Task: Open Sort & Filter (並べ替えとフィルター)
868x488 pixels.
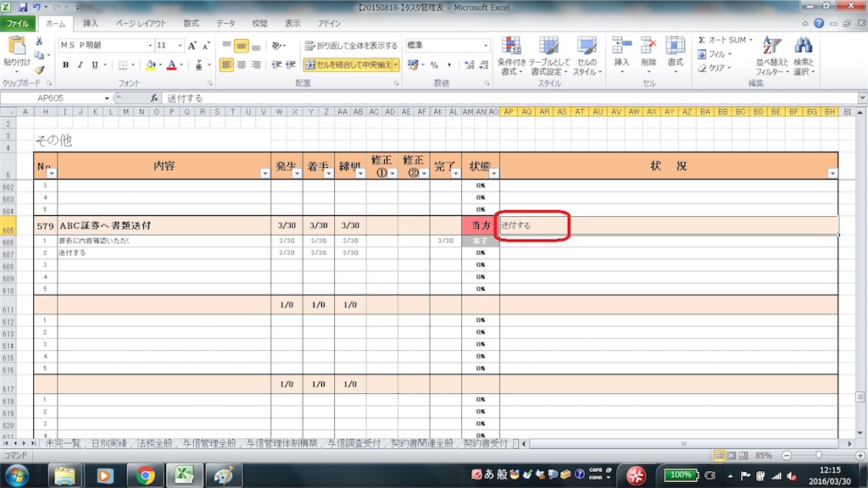Action: click(771, 56)
